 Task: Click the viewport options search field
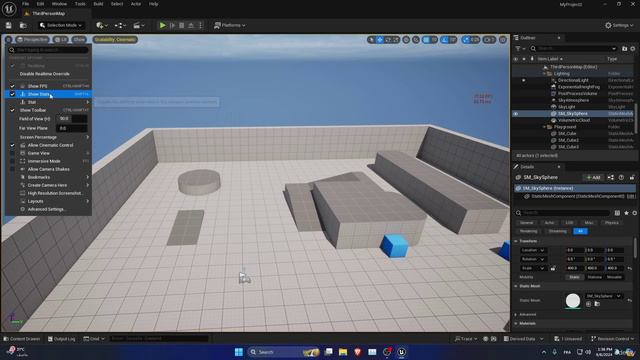click(49, 50)
